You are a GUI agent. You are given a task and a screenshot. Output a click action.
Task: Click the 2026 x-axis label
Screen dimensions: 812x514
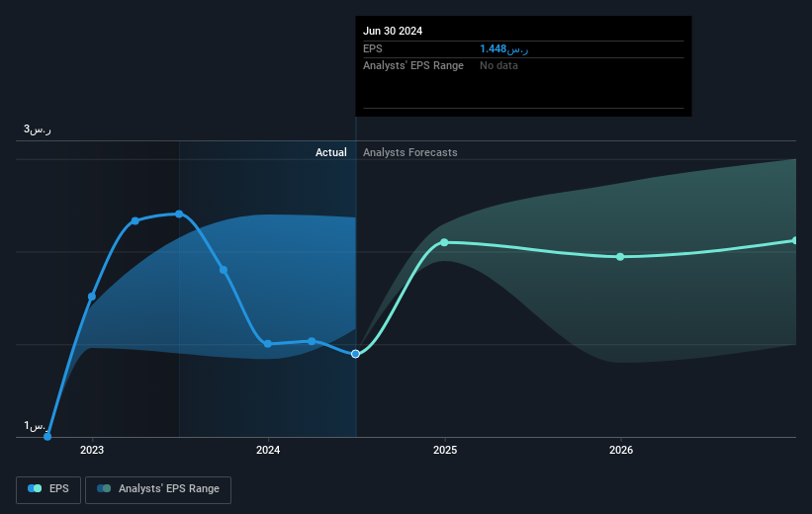coord(621,451)
